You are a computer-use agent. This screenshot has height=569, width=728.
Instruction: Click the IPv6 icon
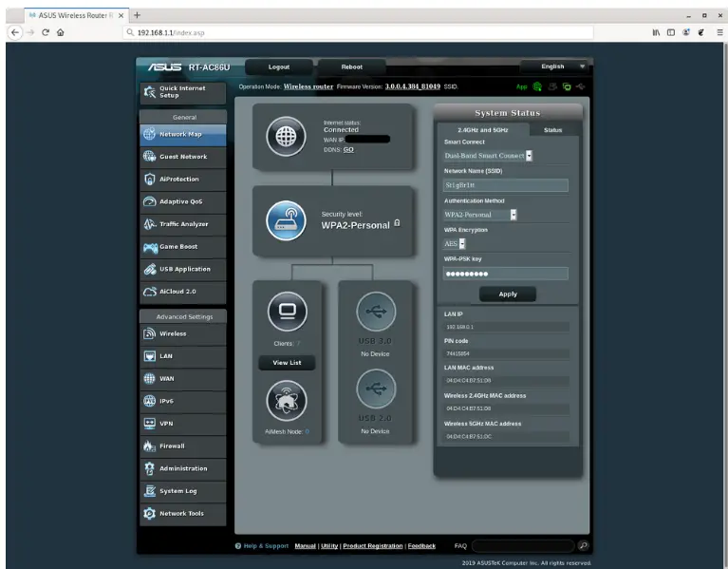[150, 401]
